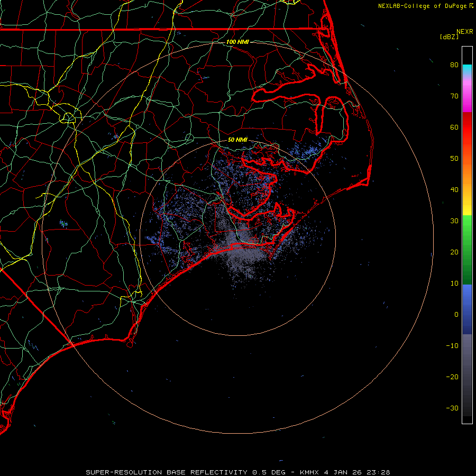476x476 pixels.
Task: Click the 50 NMI range ring label
Action: (237, 140)
